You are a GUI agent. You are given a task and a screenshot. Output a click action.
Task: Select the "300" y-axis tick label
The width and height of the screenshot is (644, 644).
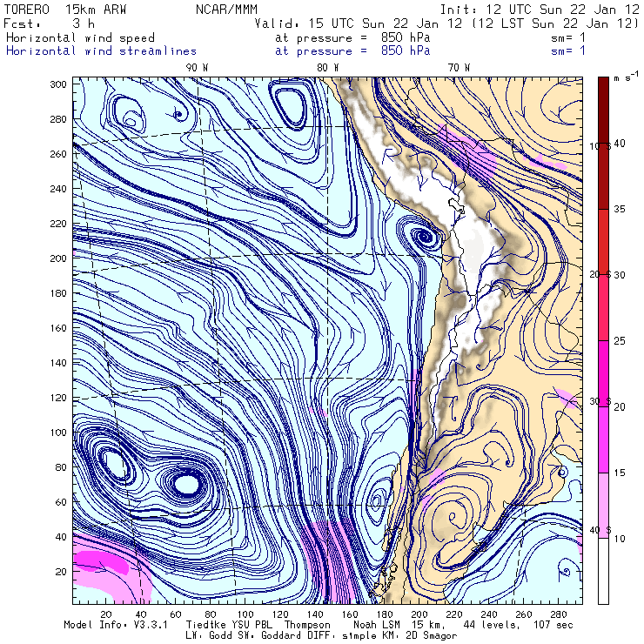point(58,84)
